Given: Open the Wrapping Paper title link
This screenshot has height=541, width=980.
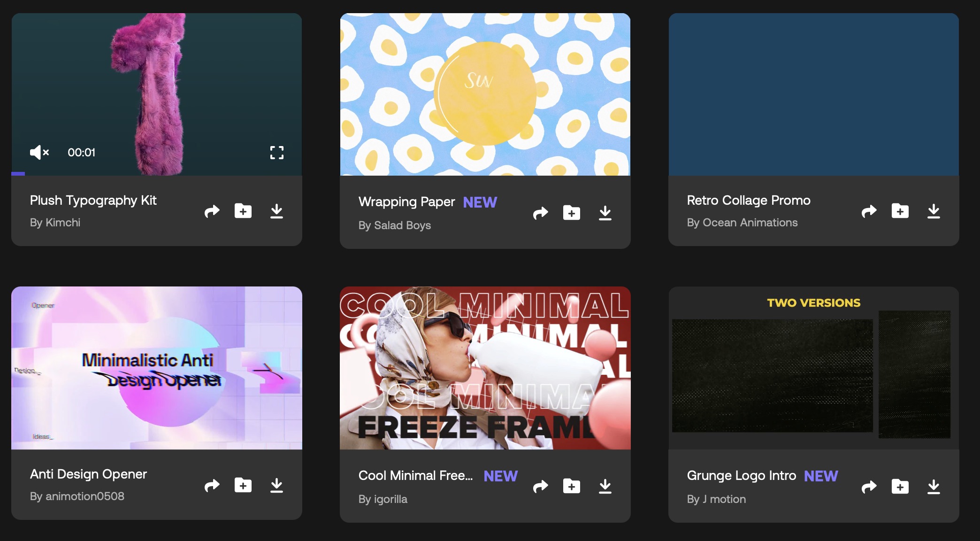Looking at the screenshot, I should pyautogui.click(x=406, y=202).
